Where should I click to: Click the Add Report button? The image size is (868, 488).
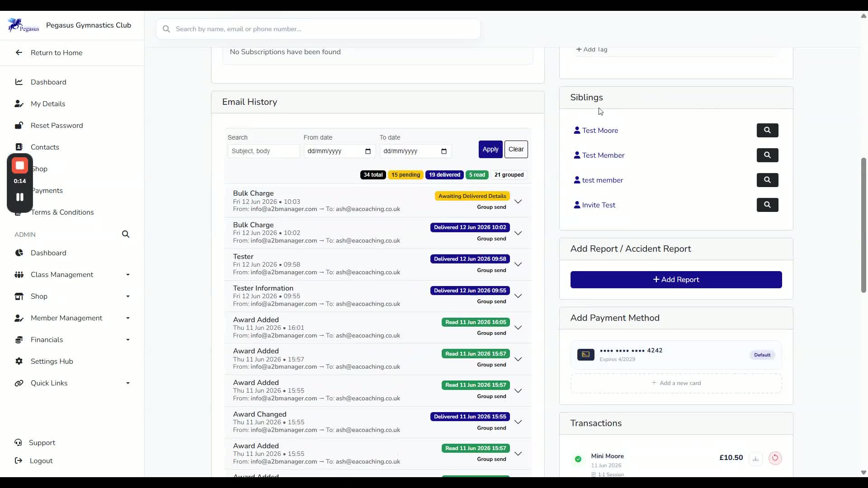[x=676, y=280]
